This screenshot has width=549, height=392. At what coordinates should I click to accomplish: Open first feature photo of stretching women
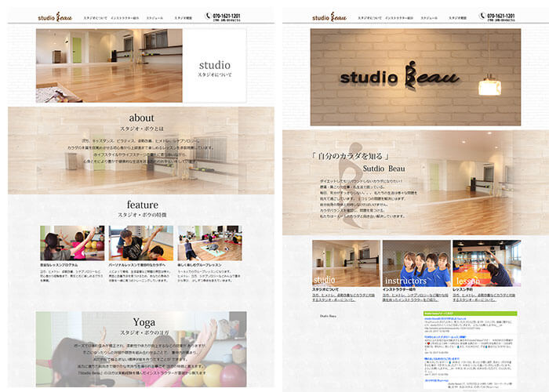point(72,243)
